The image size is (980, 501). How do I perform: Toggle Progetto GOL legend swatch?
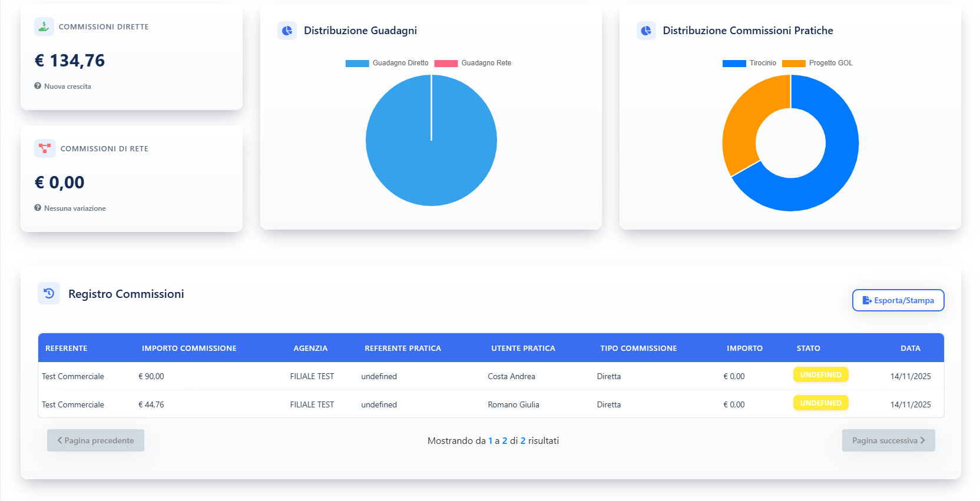point(793,63)
